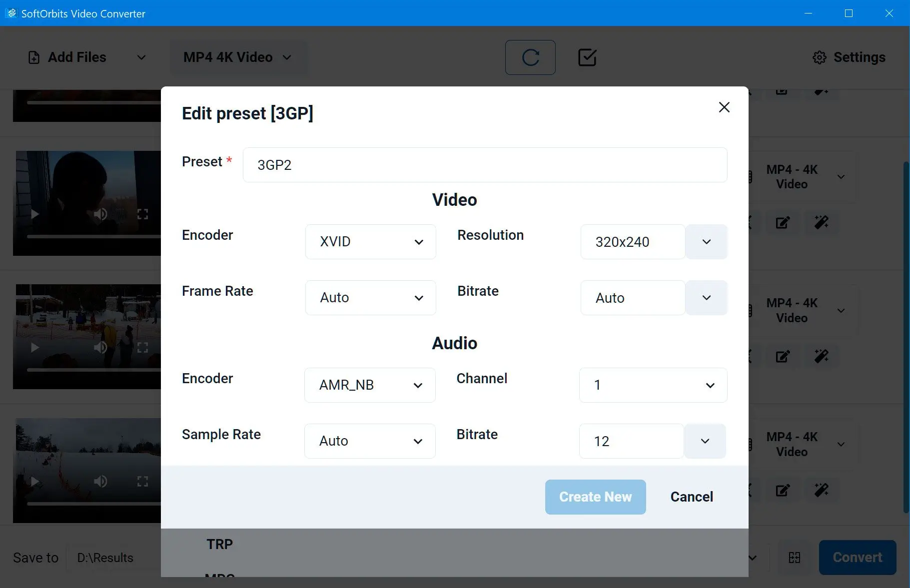The image size is (910, 588).
Task: Click the audio Bitrate value 12 field
Action: pos(631,441)
